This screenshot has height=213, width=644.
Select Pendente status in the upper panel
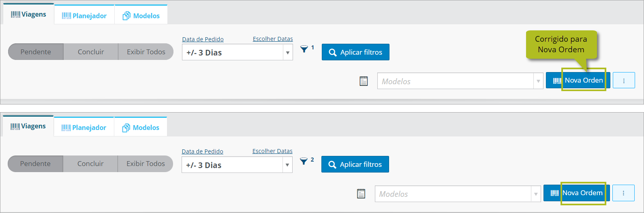pyautogui.click(x=36, y=52)
